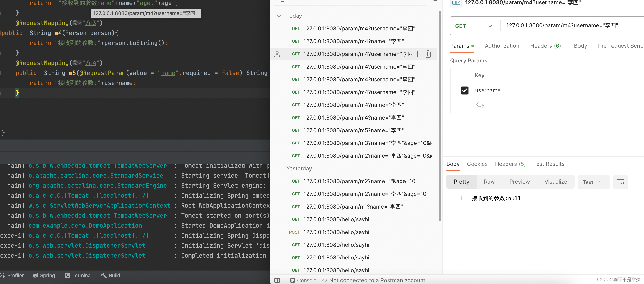The height and width of the screenshot is (284, 644).
Task: Select the Pretty response view
Action: click(461, 182)
